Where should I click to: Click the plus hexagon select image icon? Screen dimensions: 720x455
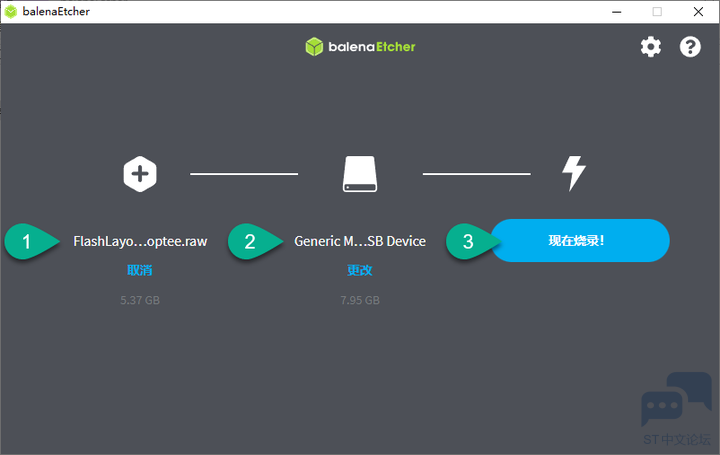(x=140, y=174)
